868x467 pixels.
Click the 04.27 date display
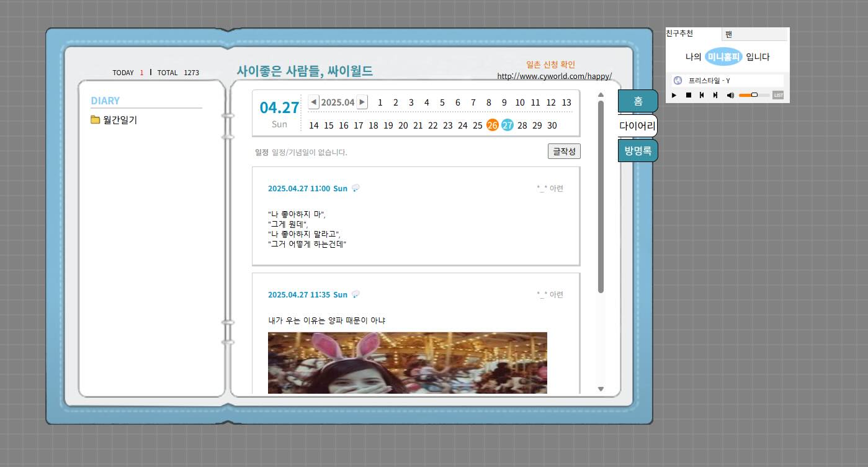coord(279,108)
